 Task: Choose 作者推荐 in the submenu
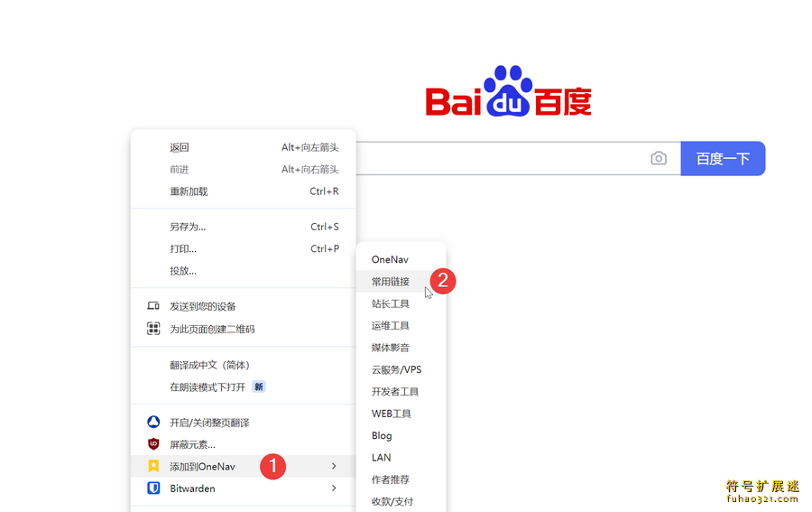pyautogui.click(x=401, y=479)
